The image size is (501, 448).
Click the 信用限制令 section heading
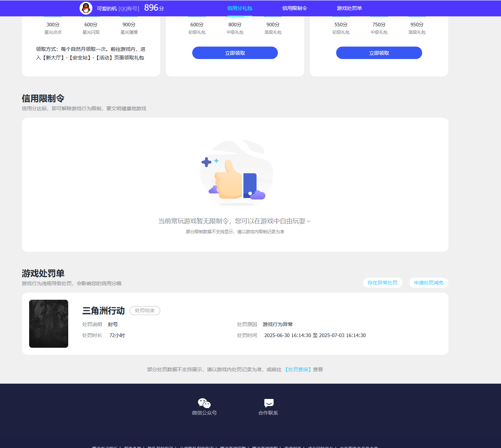43,98
